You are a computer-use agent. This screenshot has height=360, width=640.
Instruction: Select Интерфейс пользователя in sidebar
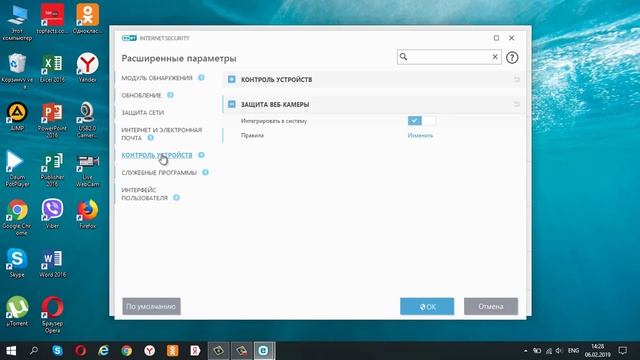click(x=144, y=193)
